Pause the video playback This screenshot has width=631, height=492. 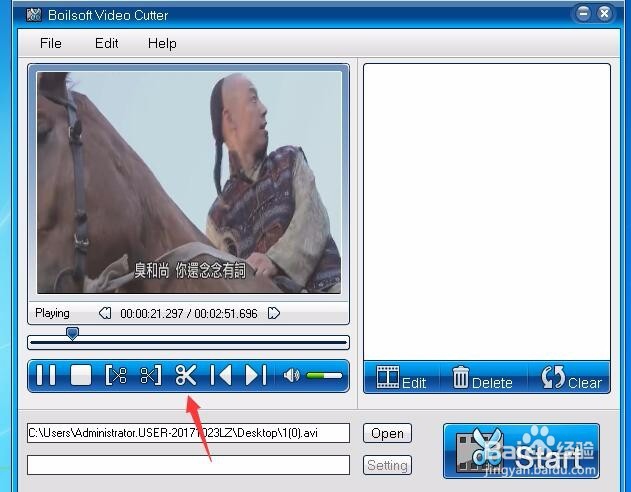(46, 375)
